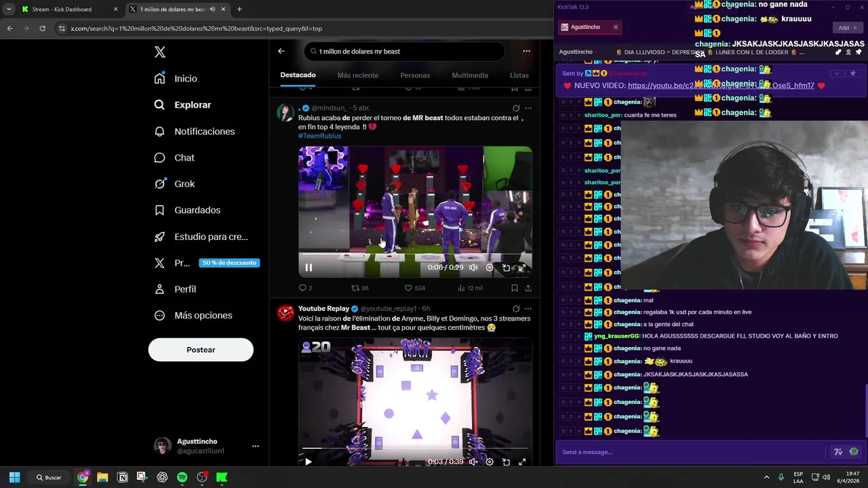The width and height of the screenshot is (868, 488).
Task: Click the X logo in sidebar
Action: [159, 52]
